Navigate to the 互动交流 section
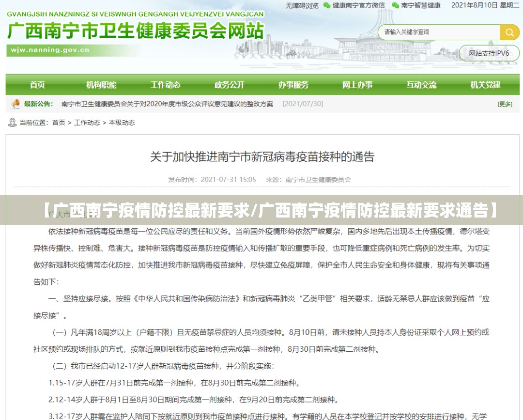The height and width of the screenshot is (420, 523). [421, 85]
